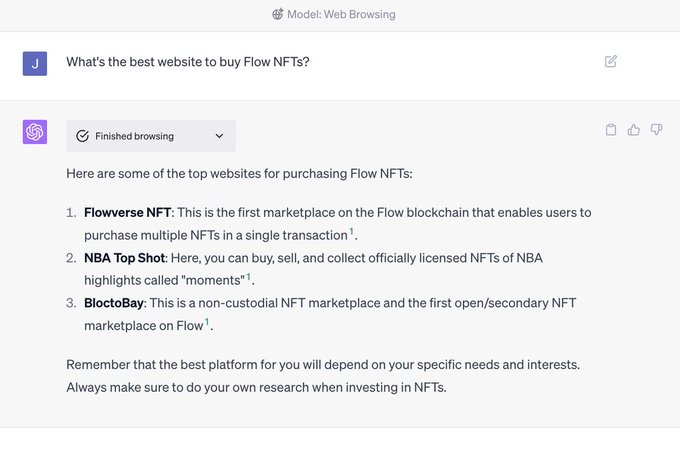Give the response a thumbs up
This screenshot has height=462, width=680.
(x=634, y=130)
